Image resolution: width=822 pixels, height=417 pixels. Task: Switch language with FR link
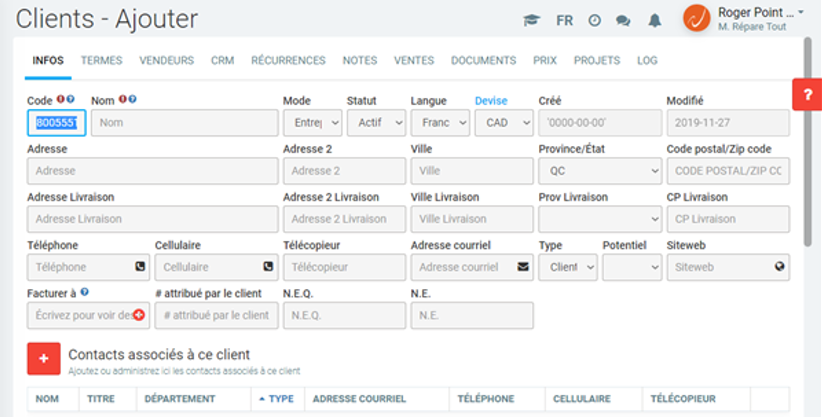(x=565, y=20)
